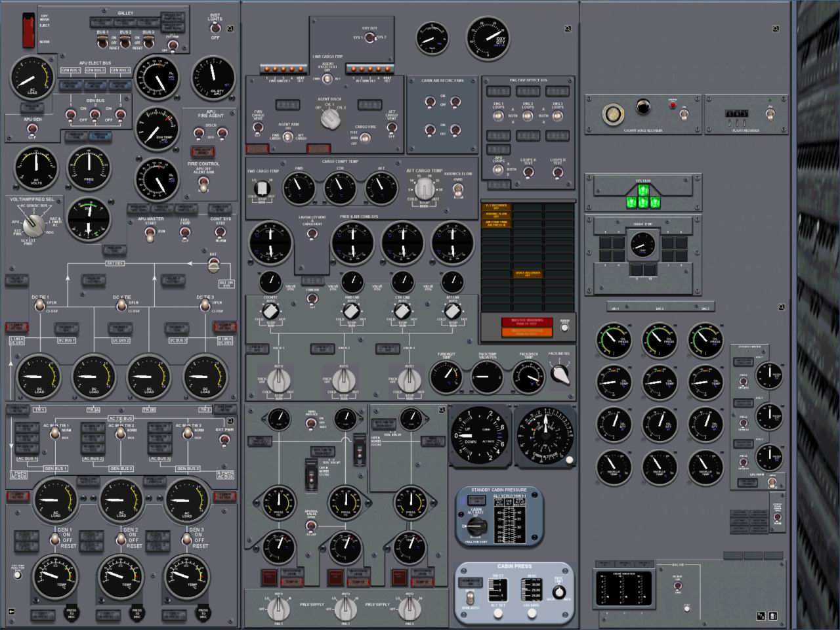Toggle the WING ANTI-ICE switch
The image size is (840, 630).
coord(311,423)
